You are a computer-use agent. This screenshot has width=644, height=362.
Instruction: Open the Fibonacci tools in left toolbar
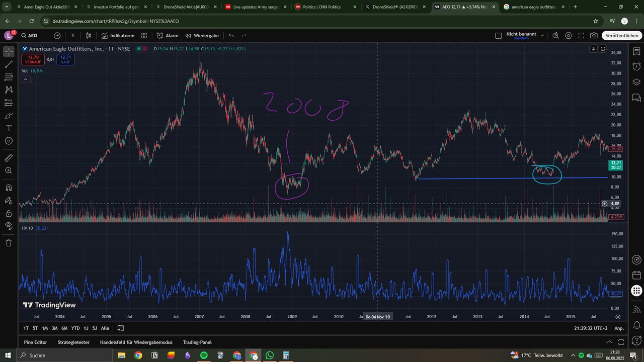tap(9, 77)
